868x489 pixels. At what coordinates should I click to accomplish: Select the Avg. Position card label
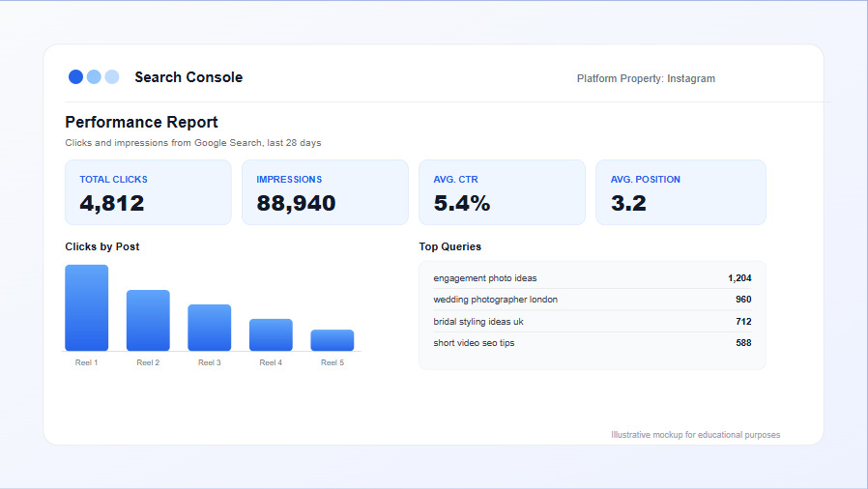[646, 179]
